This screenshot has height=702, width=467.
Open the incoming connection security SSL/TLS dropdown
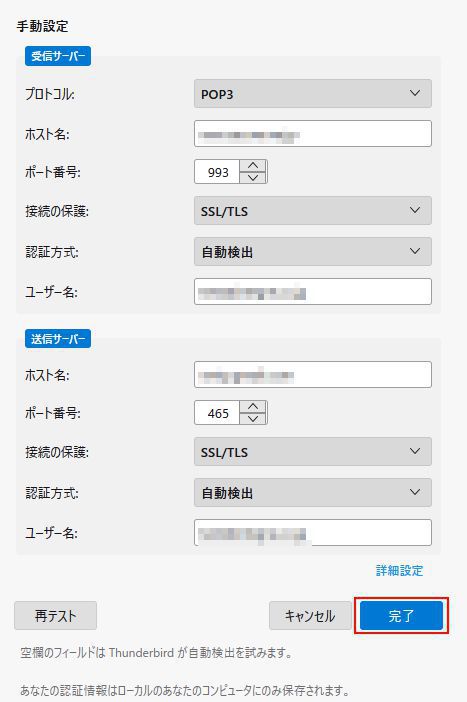coord(313,210)
